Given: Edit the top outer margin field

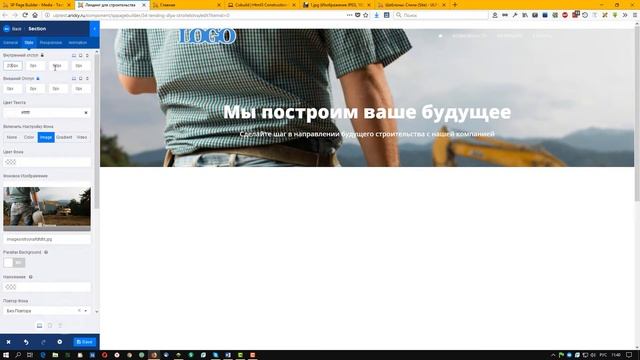Looking at the screenshot, I should coord(13,89).
